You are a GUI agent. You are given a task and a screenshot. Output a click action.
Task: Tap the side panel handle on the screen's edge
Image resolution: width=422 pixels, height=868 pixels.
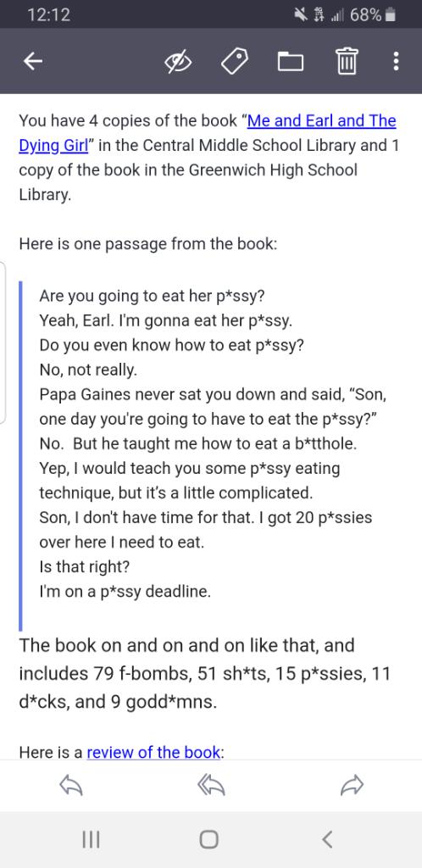[3, 343]
